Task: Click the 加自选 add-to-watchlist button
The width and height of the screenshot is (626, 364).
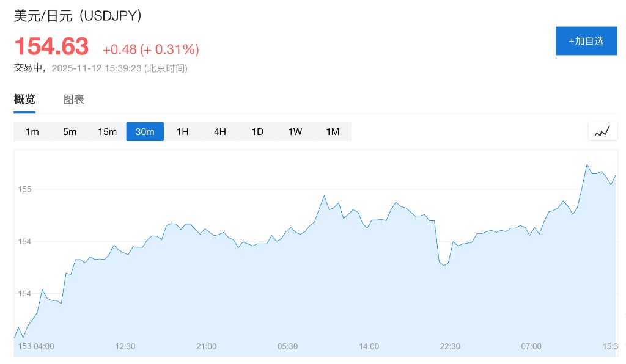Action: coord(586,41)
